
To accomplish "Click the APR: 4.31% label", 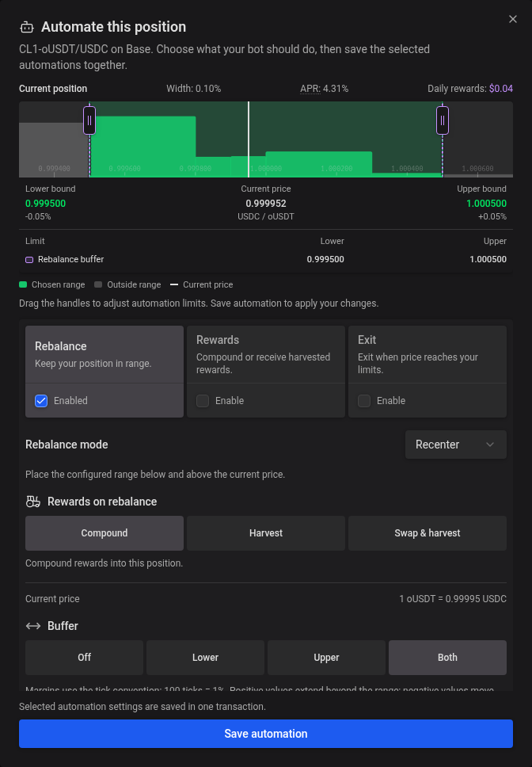I will coord(324,89).
